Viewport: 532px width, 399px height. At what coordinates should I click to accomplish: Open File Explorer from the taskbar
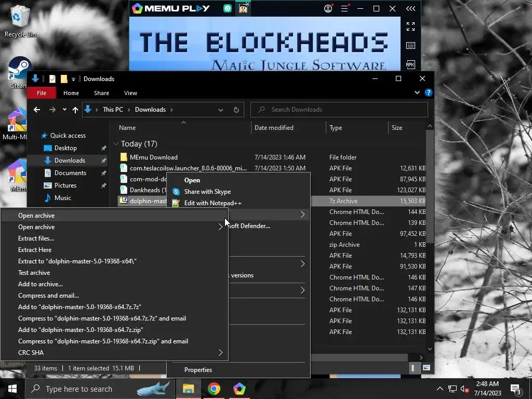[188, 389]
